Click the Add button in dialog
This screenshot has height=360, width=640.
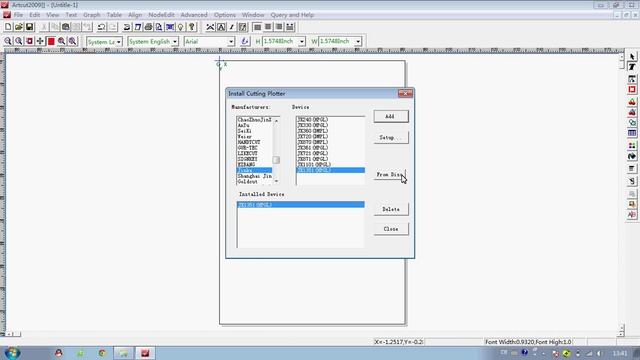[391, 116]
